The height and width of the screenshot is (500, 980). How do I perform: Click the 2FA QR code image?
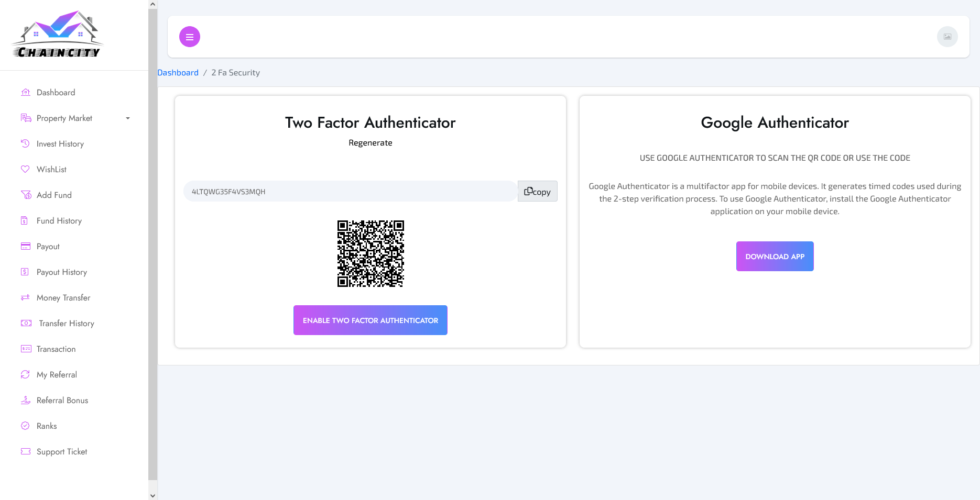(x=371, y=253)
